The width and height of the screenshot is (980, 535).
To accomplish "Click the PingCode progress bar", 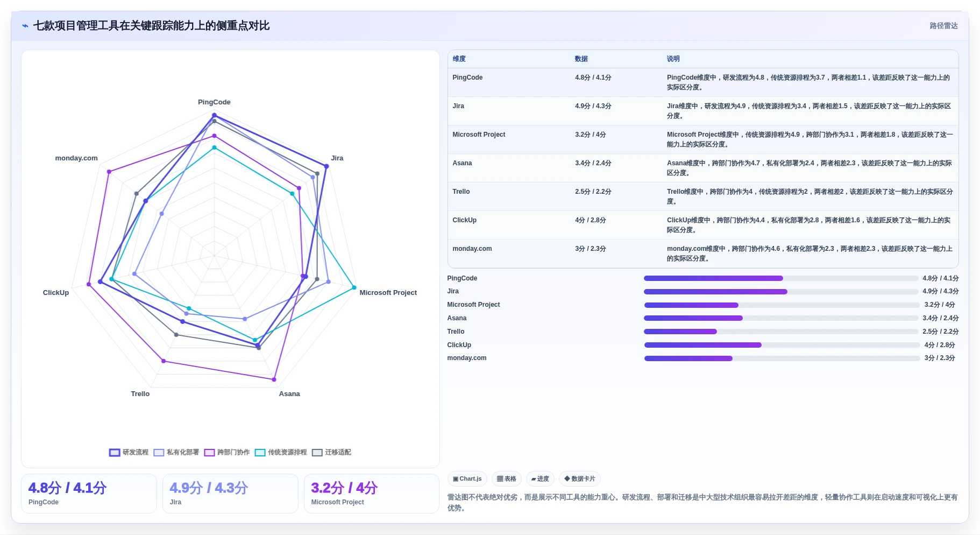I will pyautogui.click(x=781, y=278).
